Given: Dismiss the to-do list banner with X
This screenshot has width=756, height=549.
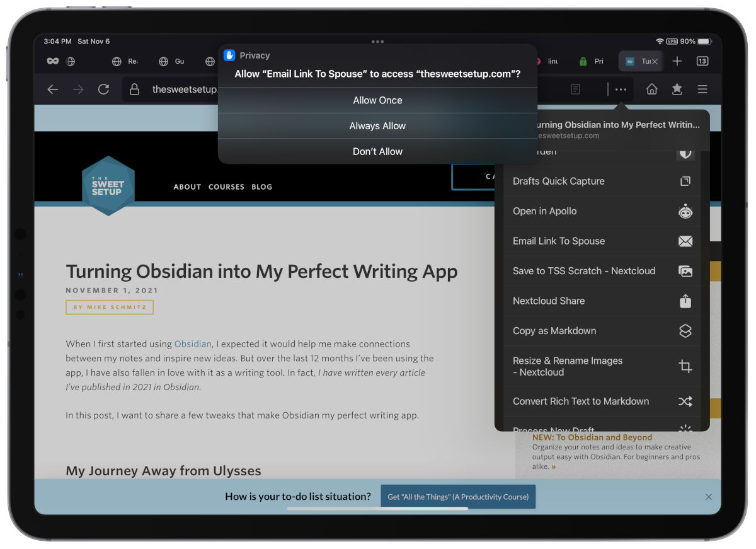Looking at the screenshot, I should 709,497.
